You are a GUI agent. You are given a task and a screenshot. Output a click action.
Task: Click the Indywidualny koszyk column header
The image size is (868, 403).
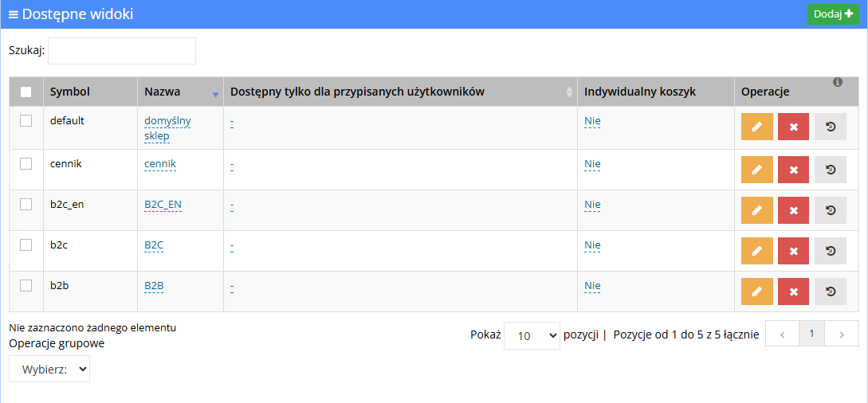click(x=656, y=92)
